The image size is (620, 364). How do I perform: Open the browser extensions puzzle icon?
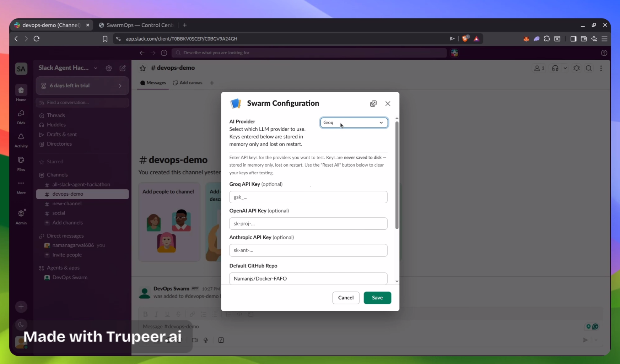547,39
